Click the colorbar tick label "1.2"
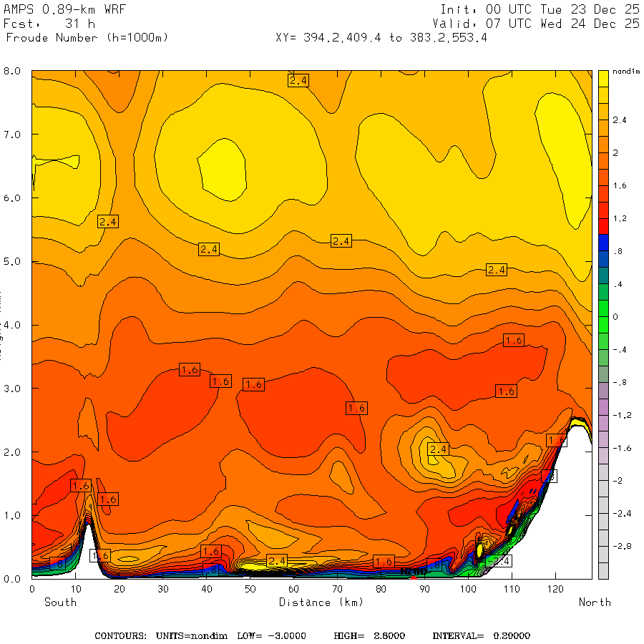644x644 pixels. point(620,218)
